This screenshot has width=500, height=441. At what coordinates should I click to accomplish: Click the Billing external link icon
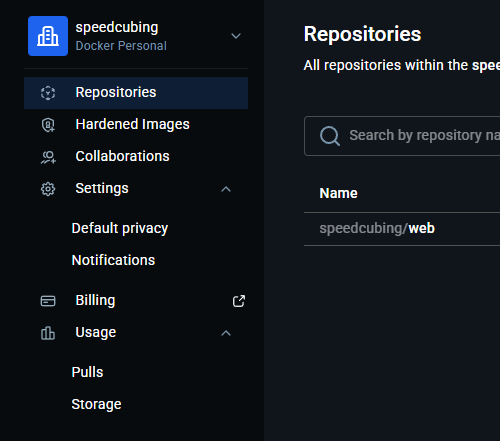point(239,301)
